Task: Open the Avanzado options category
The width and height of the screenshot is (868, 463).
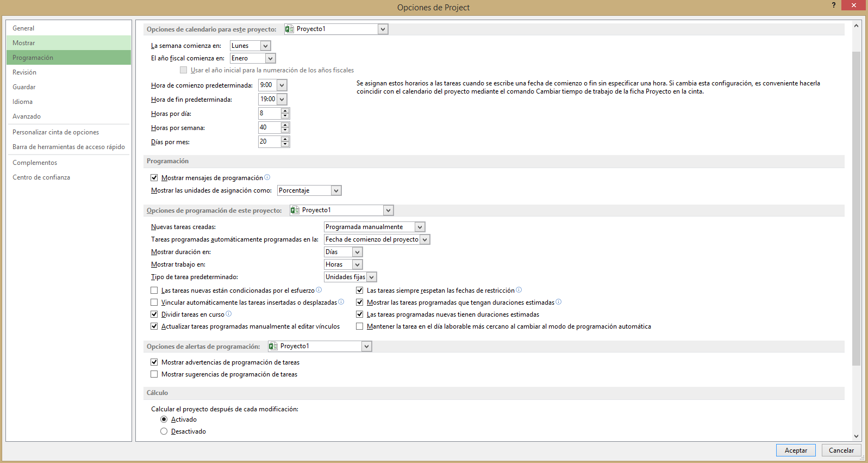Action: click(27, 116)
